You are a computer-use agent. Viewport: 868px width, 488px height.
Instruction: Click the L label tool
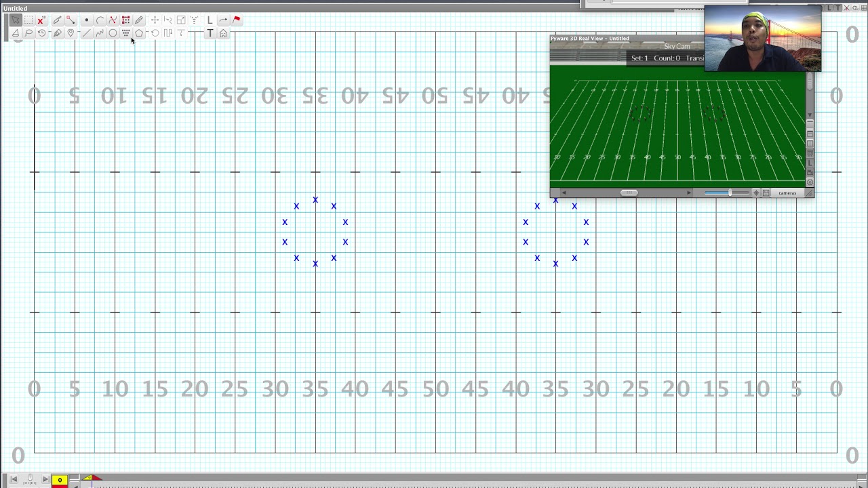tap(210, 20)
